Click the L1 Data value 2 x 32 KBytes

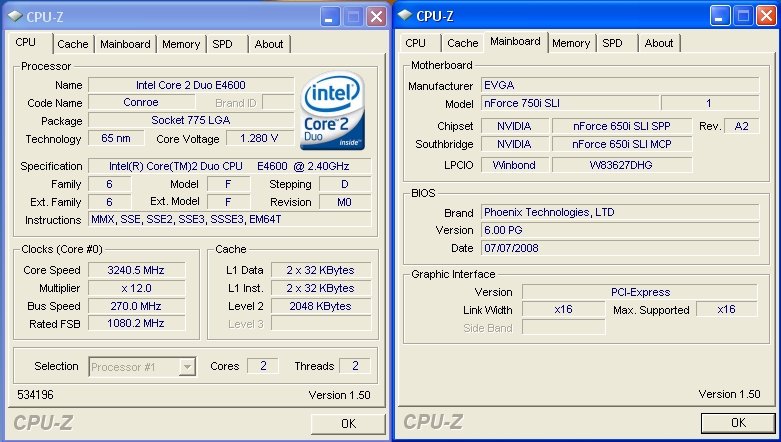pos(321,270)
